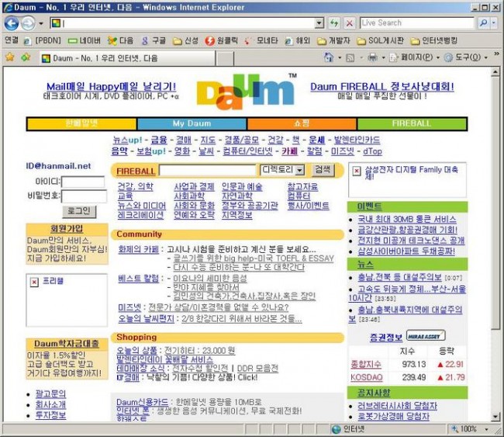The image size is (504, 437).
Task: Open the [PBDN] favorites link
Action: 43,40
